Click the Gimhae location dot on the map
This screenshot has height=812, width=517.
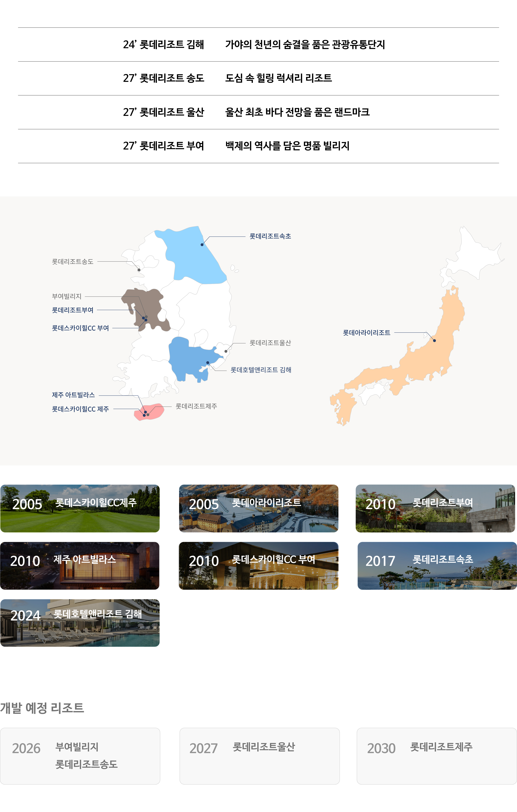(x=208, y=363)
